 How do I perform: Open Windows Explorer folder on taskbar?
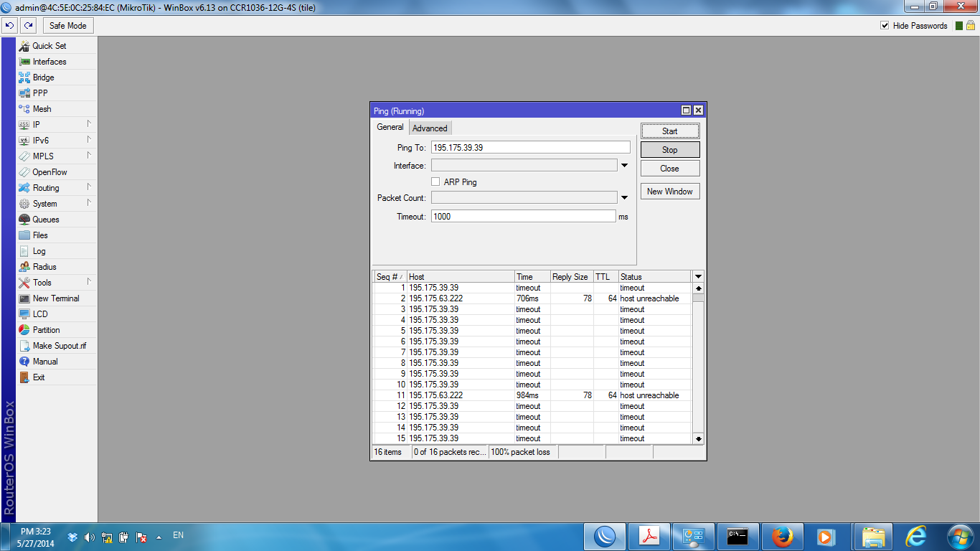point(872,537)
